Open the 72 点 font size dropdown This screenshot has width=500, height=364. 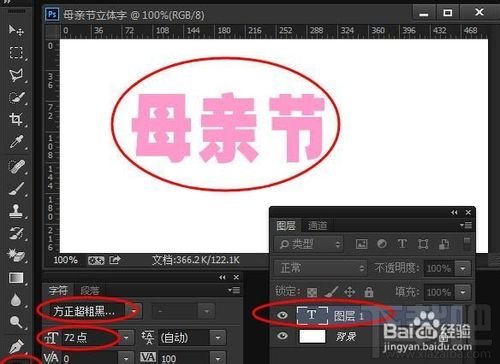(126, 338)
